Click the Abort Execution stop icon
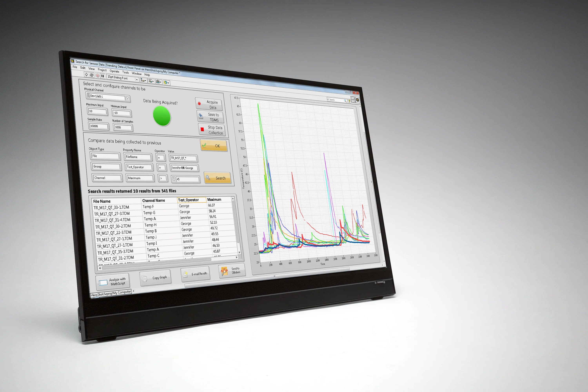 click(98, 75)
